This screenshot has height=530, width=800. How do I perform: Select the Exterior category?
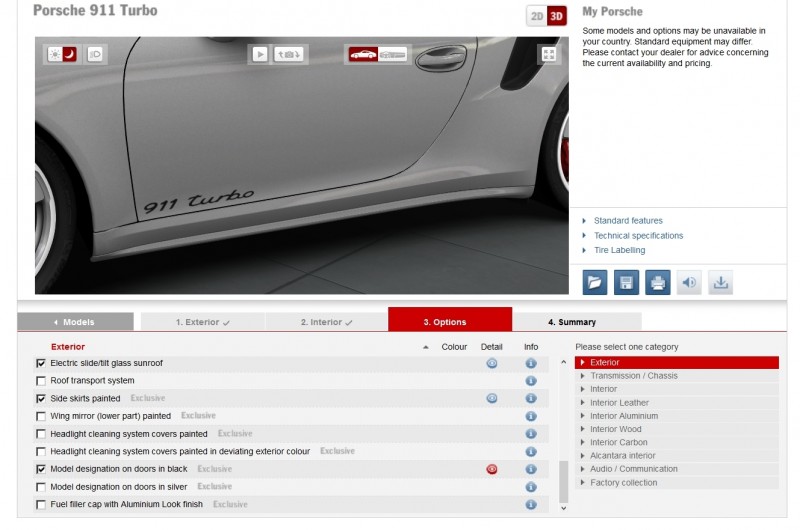677,362
